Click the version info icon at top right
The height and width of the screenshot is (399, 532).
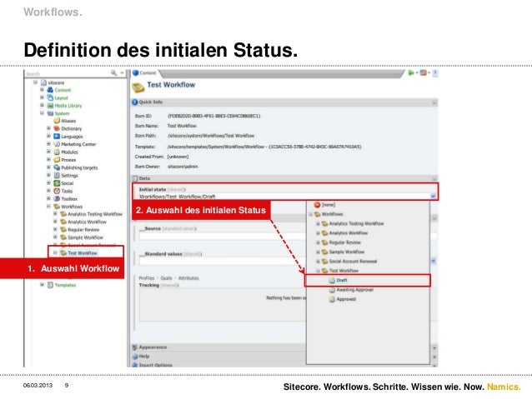435,72
